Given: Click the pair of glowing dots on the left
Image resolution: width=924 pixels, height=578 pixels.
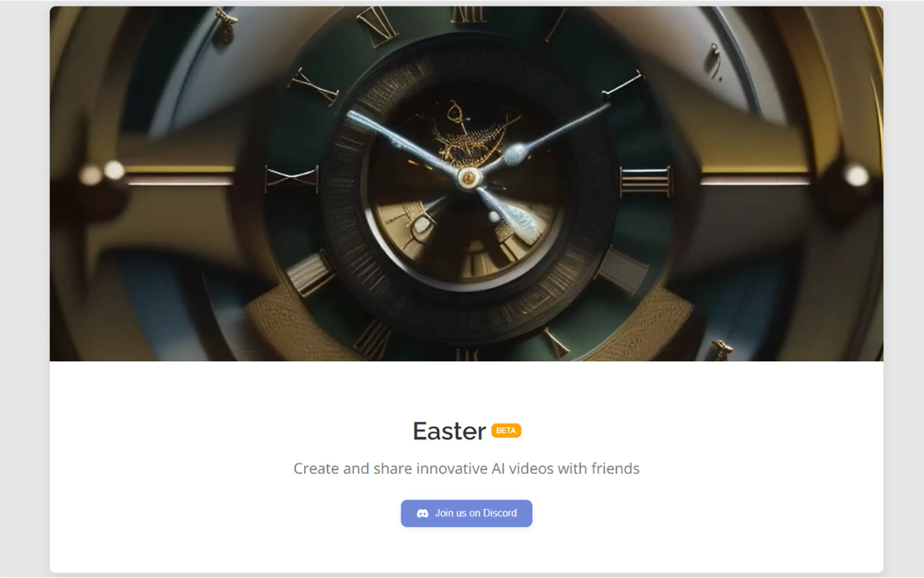Looking at the screenshot, I should (101, 173).
